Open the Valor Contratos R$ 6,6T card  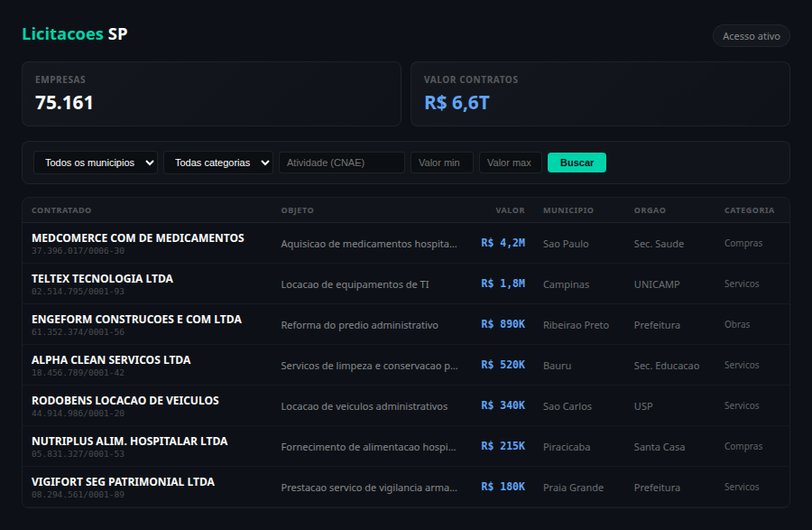[600, 94]
